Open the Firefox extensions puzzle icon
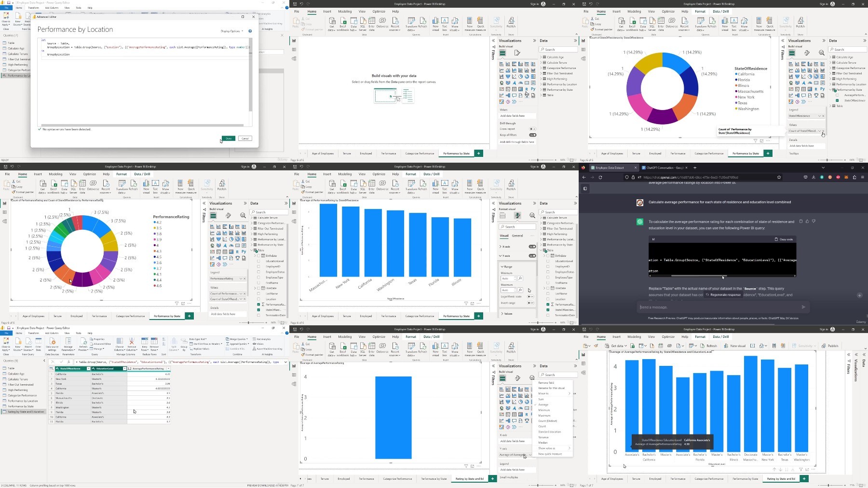 click(854, 177)
